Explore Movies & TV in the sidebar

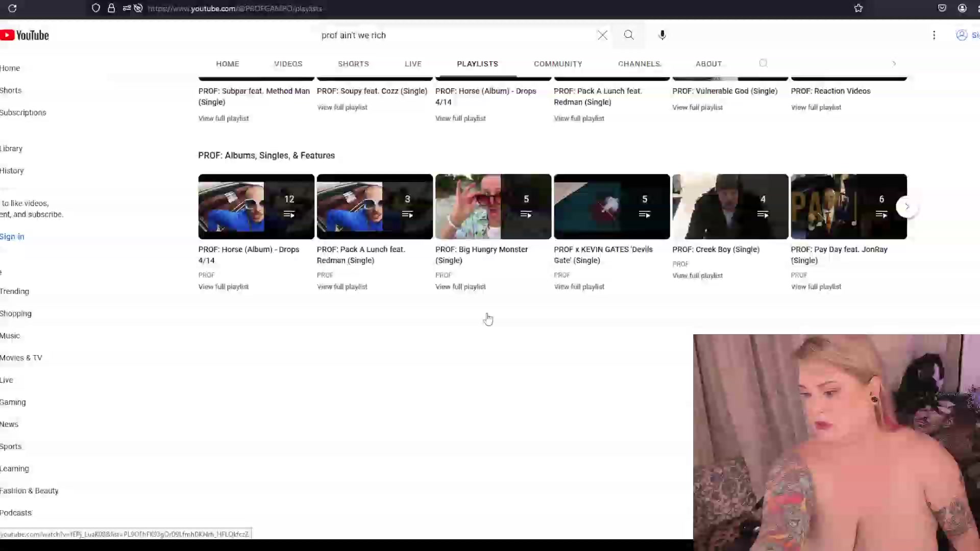21,358
